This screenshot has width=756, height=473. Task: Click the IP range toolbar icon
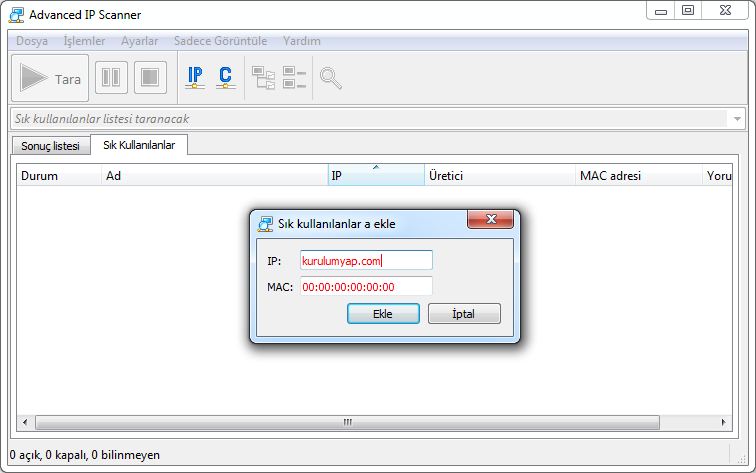[195, 78]
